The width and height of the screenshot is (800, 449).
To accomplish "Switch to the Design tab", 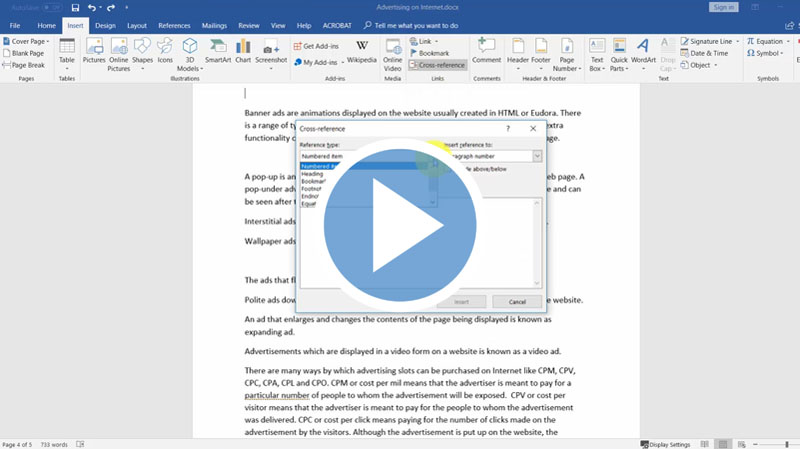I will coord(106,25).
